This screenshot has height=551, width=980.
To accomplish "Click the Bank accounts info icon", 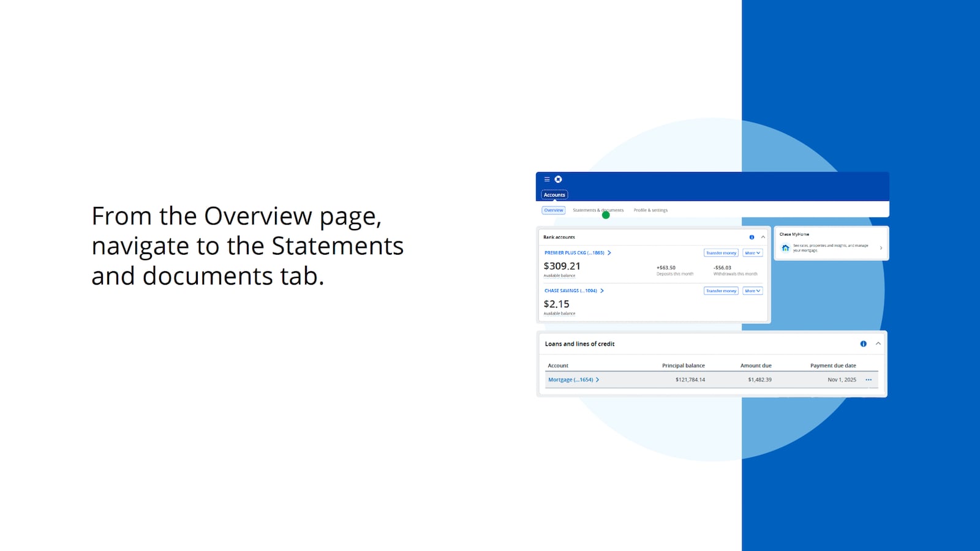I will pyautogui.click(x=752, y=237).
